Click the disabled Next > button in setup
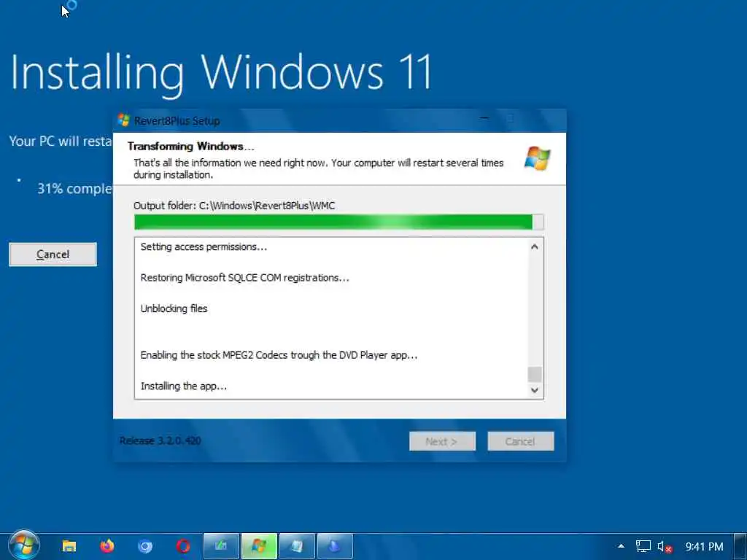The height and width of the screenshot is (560, 747). click(x=442, y=441)
